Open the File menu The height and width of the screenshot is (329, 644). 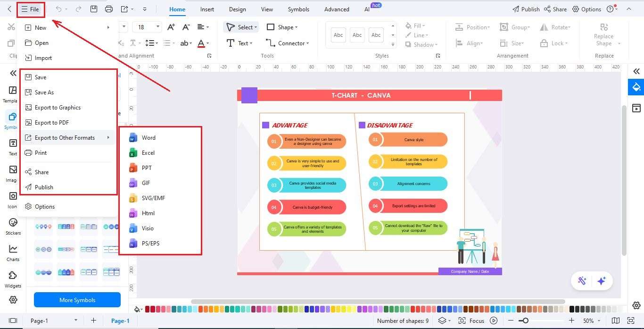pyautogui.click(x=31, y=9)
